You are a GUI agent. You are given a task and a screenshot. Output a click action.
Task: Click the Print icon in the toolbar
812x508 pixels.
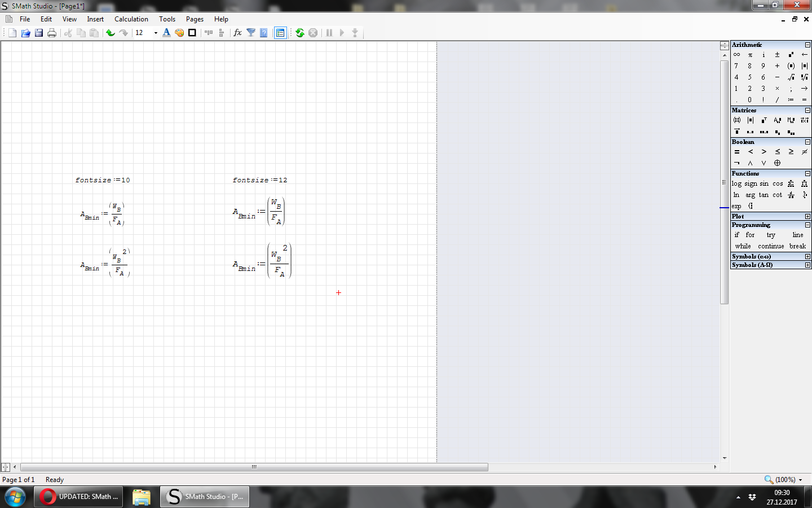[x=52, y=33]
